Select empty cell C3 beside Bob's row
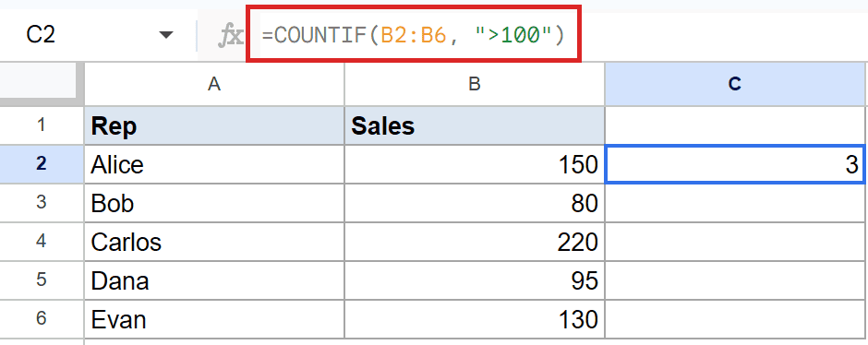 click(x=735, y=203)
